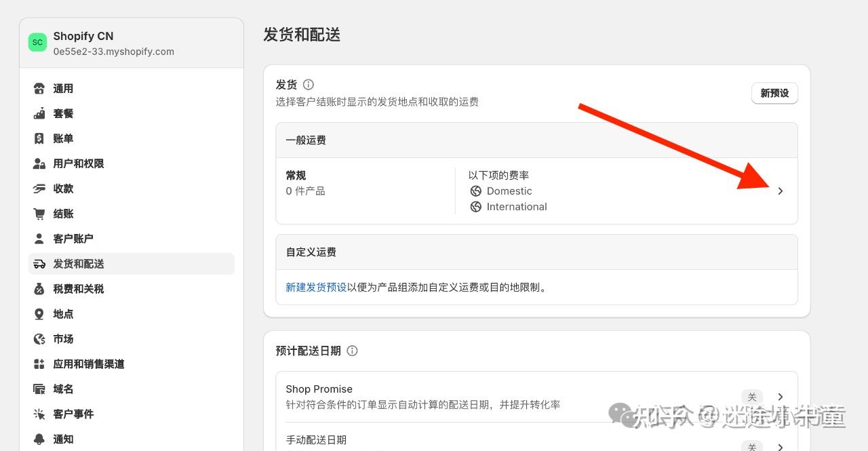Open 通用 settings via the home icon
Viewport: 868px width, 451px height.
[39, 88]
